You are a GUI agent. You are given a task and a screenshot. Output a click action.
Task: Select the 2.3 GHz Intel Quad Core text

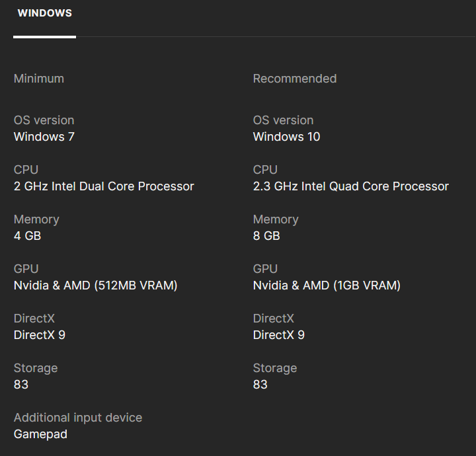pyautogui.click(x=350, y=186)
